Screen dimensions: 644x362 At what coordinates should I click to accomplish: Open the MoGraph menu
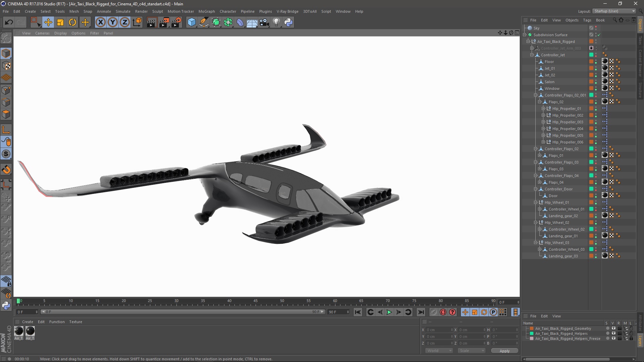tap(206, 11)
